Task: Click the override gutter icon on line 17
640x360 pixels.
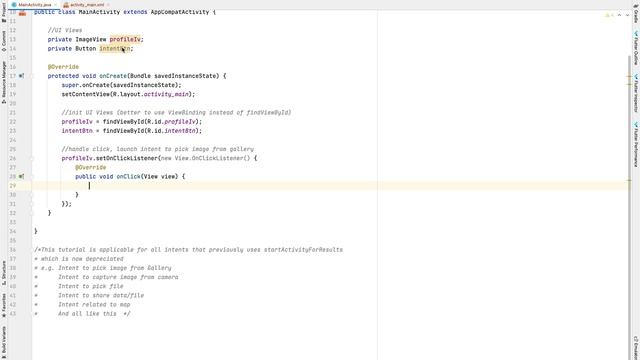Action: tap(21, 76)
